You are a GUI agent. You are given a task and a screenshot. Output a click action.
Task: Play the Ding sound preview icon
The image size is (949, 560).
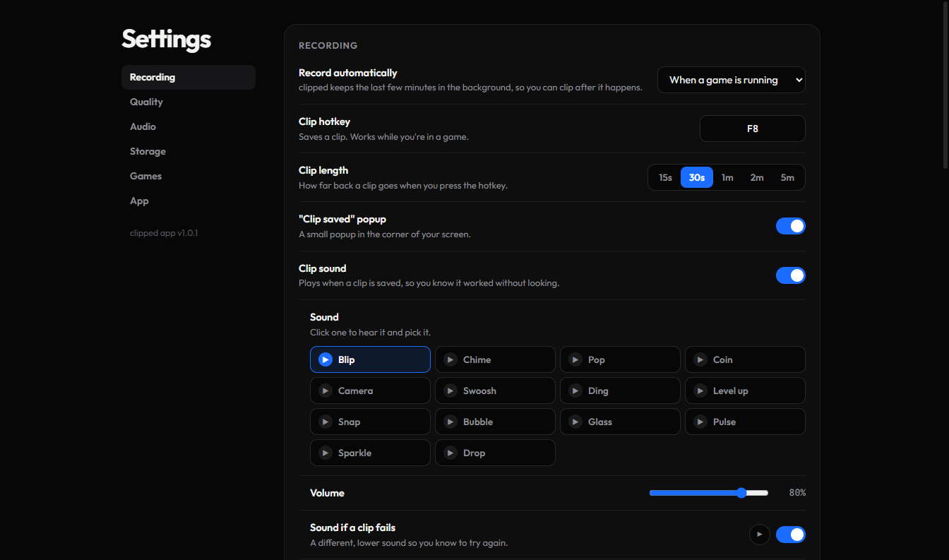tap(575, 391)
